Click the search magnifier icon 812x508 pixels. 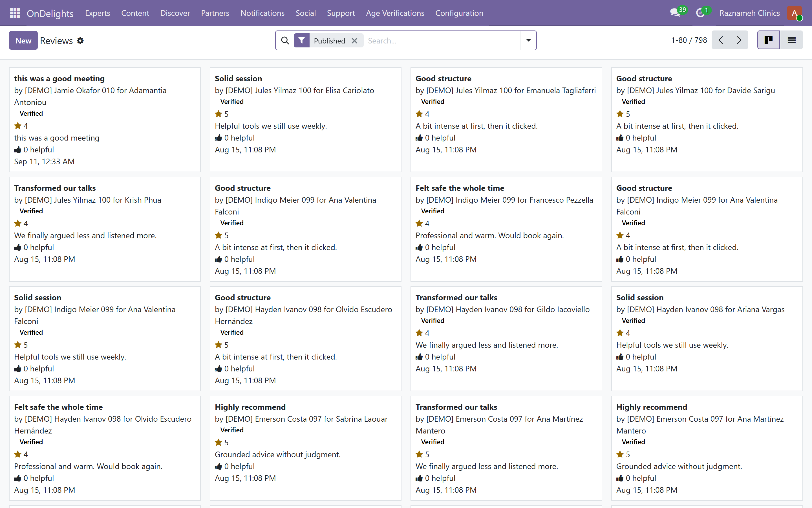click(285, 41)
